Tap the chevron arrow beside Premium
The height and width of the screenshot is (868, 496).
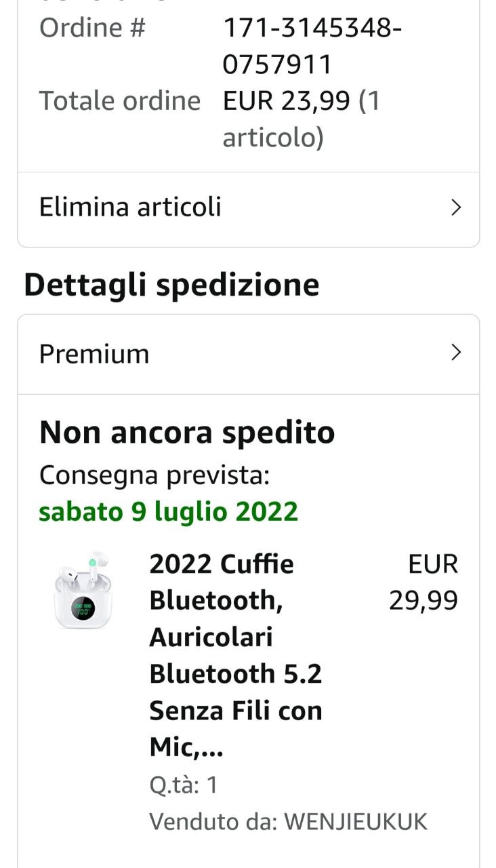click(456, 353)
